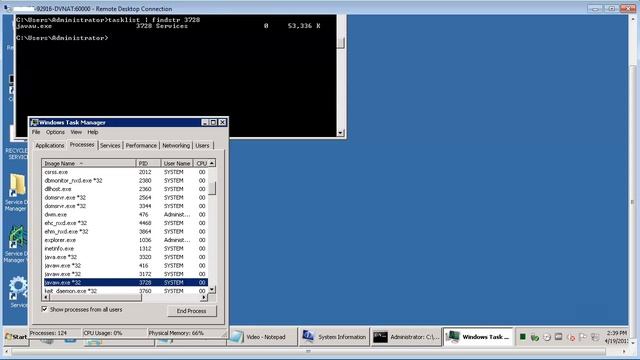
Task: Switch to the Applications tab
Action: [x=49, y=146]
